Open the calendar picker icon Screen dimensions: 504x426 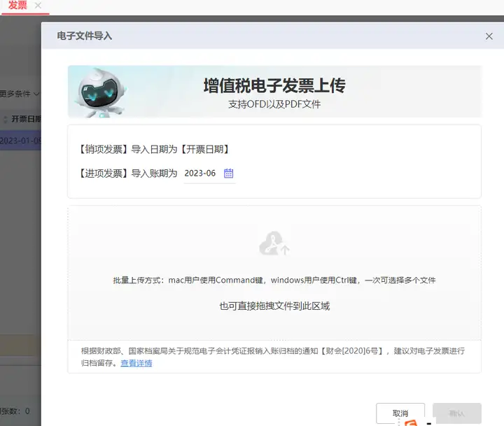pos(228,173)
